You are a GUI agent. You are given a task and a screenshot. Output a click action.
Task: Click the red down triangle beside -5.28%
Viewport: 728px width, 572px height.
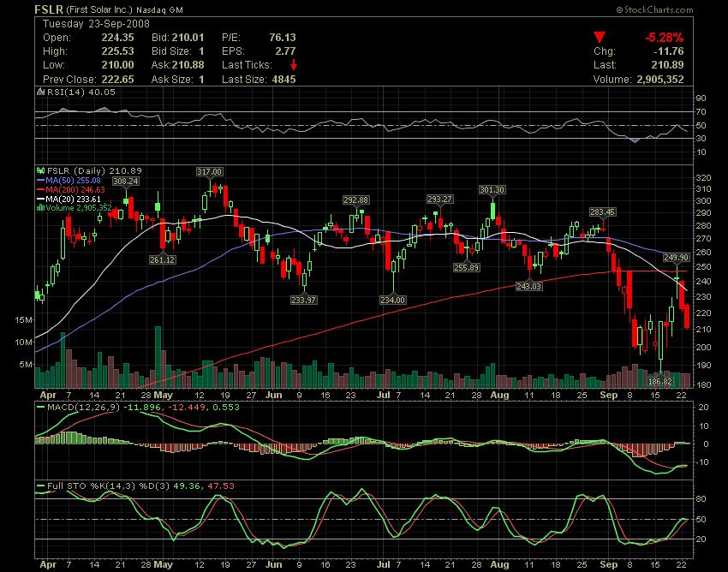click(600, 38)
